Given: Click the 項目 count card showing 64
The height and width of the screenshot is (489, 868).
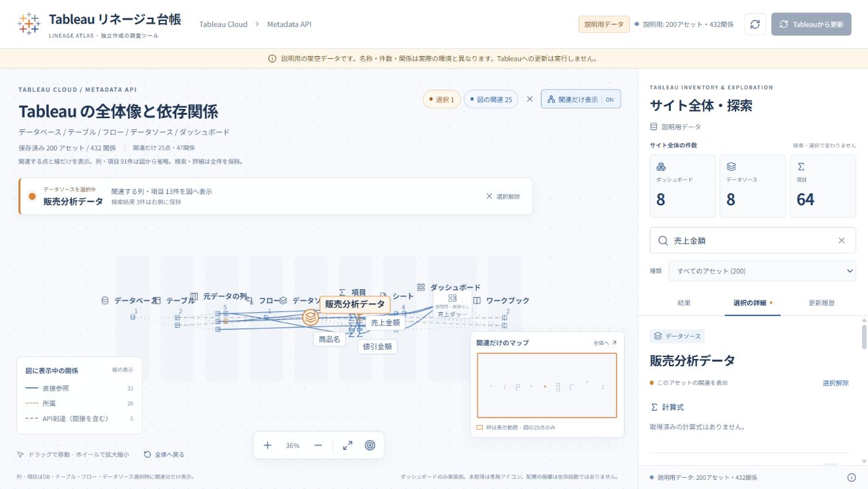Looking at the screenshot, I should (823, 186).
